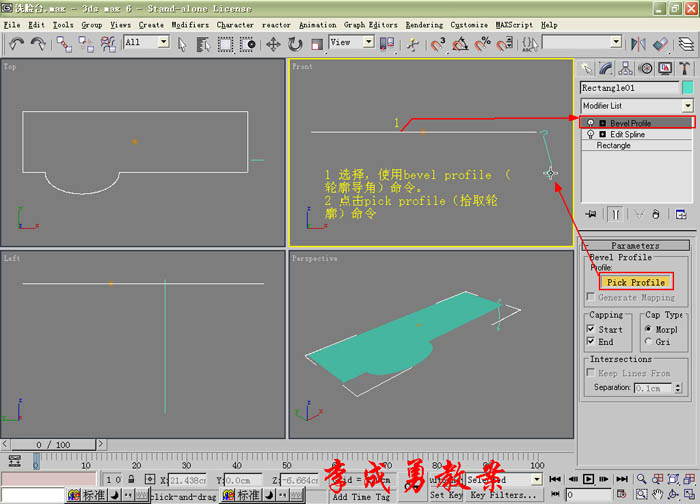This screenshot has width=700, height=504.
Task: Open the MAXScript menu
Action: [514, 25]
